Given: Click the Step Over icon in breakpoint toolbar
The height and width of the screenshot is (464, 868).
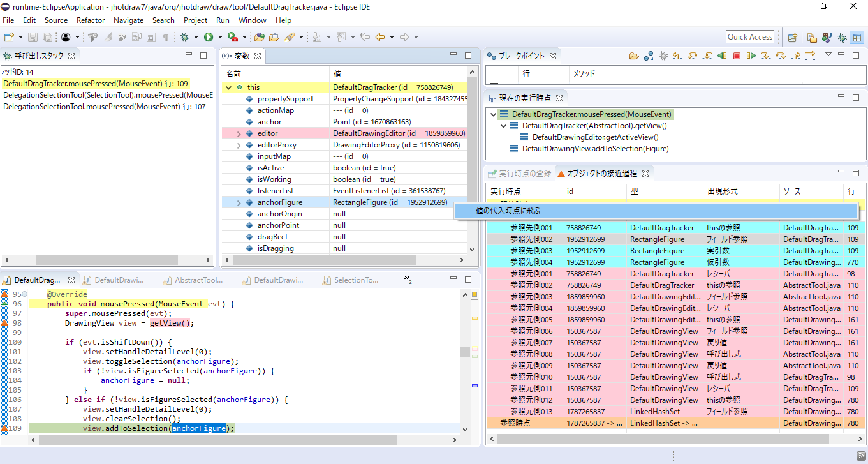Looking at the screenshot, I should pos(781,56).
